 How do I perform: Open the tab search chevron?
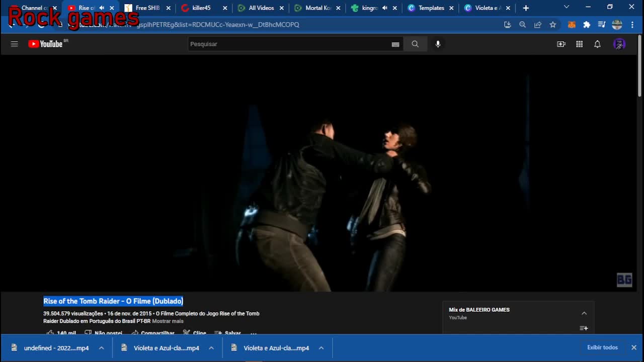tap(567, 7)
